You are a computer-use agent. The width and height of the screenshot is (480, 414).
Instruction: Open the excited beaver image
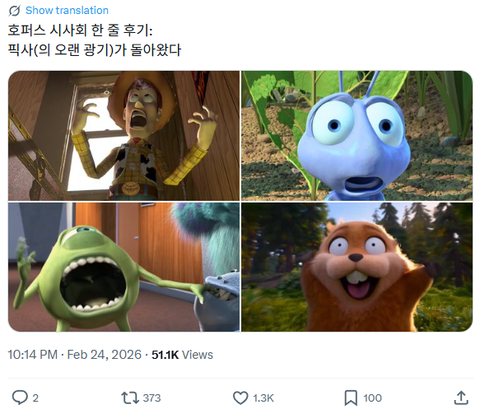[357, 267]
